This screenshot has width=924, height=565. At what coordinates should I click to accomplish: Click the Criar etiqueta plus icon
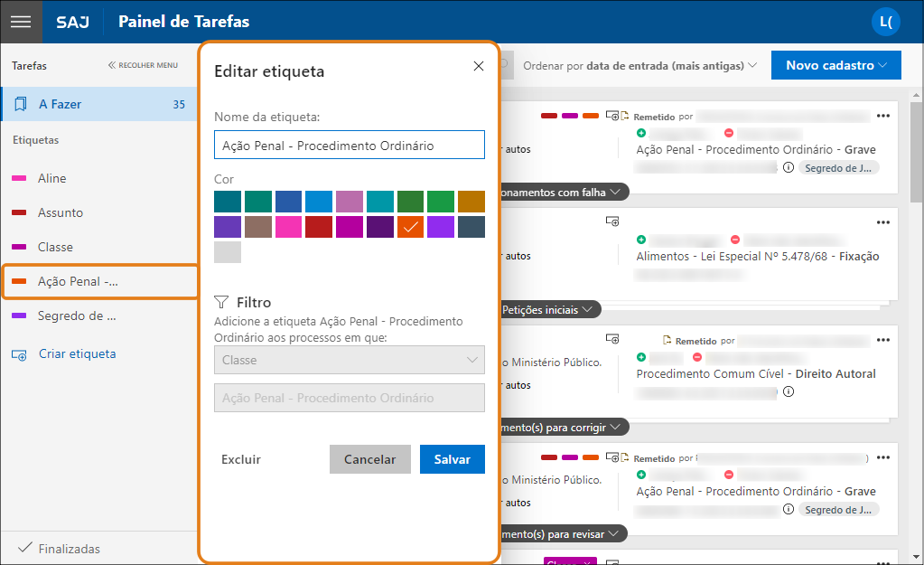point(20,355)
